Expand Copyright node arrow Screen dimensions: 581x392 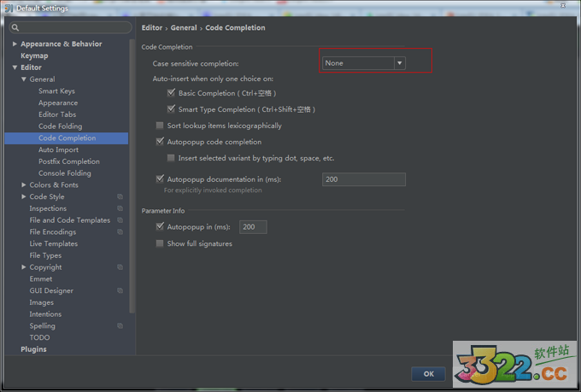pos(24,266)
